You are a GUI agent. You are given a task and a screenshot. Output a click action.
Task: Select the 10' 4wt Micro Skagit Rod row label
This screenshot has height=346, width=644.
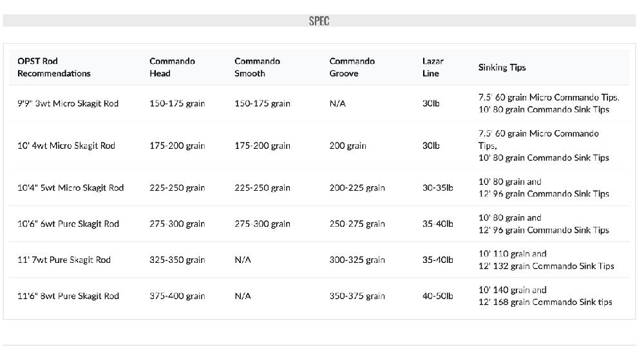point(66,146)
